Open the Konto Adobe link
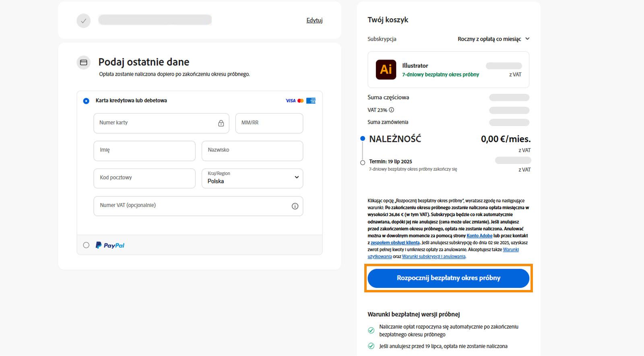This screenshot has height=356, width=644. tap(479, 236)
